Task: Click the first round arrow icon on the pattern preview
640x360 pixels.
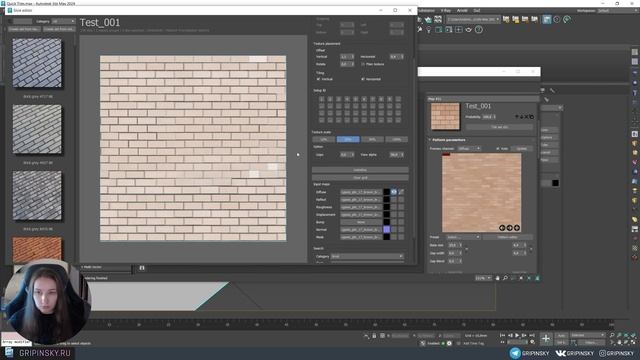Action: pyautogui.click(x=502, y=228)
